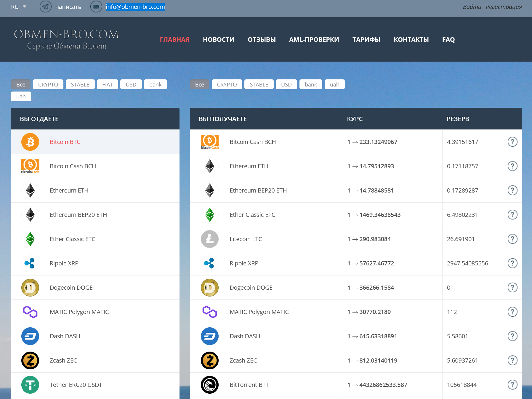The width and height of the screenshot is (532, 399).
Task: Open the НОВОСТИ menu item
Action: pyautogui.click(x=219, y=40)
